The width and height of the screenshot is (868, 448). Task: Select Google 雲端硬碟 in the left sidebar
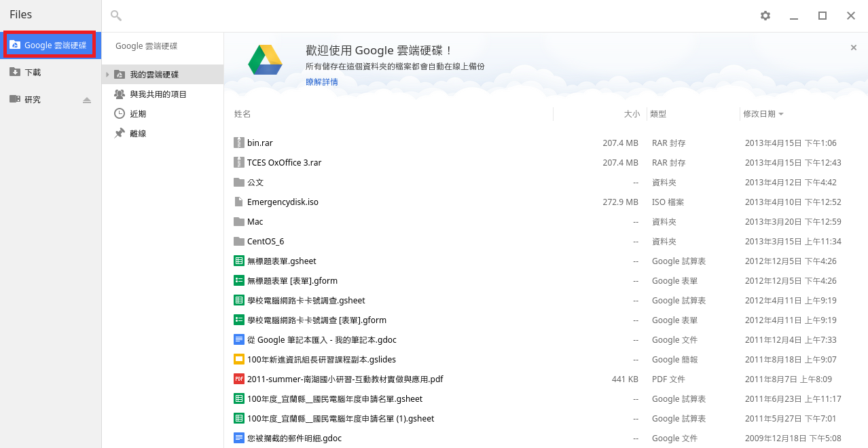50,45
